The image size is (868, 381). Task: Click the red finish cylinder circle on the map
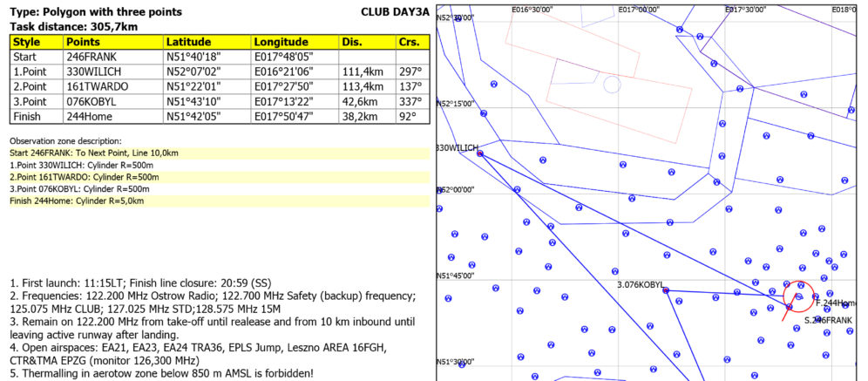(x=799, y=296)
